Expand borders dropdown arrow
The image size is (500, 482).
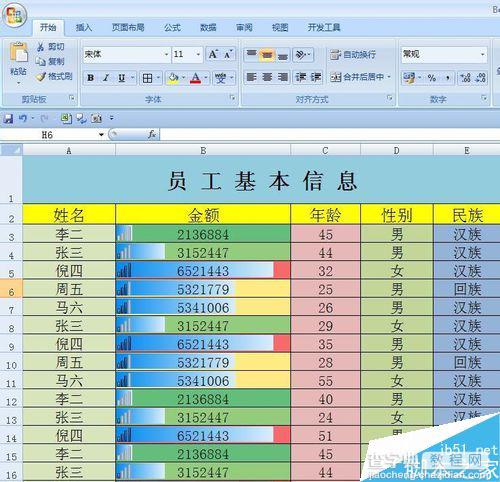pos(158,78)
